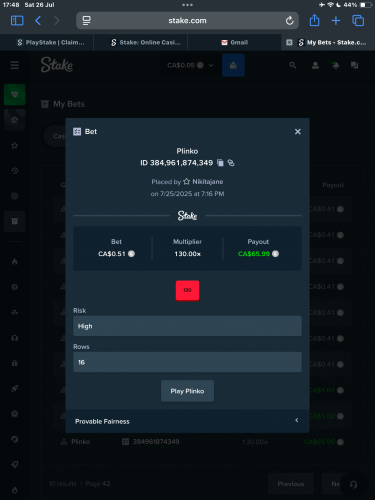
Task: Click the stake.com address field
Action: pyautogui.click(x=187, y=21)
